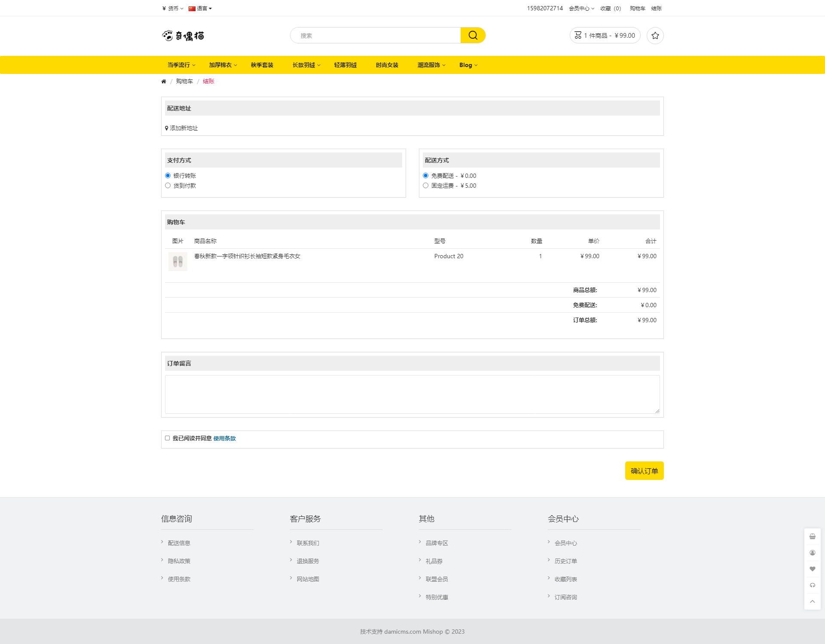Click floating sidebar heart favorites icon
825x644 pixels.
pyautogui.click(x=812, y=569)
